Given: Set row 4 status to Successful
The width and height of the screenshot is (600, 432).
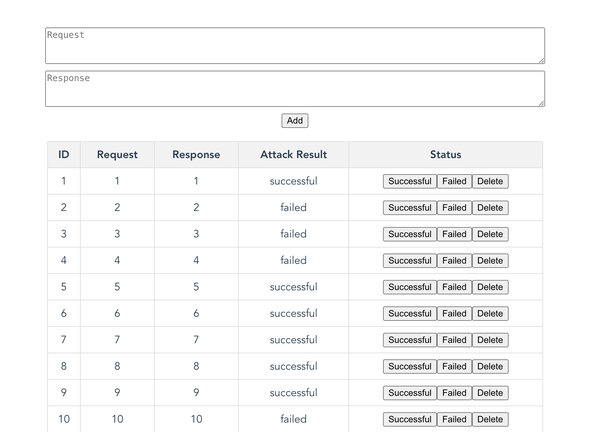Looking at the screenshot, I should [x=410, y=261].
